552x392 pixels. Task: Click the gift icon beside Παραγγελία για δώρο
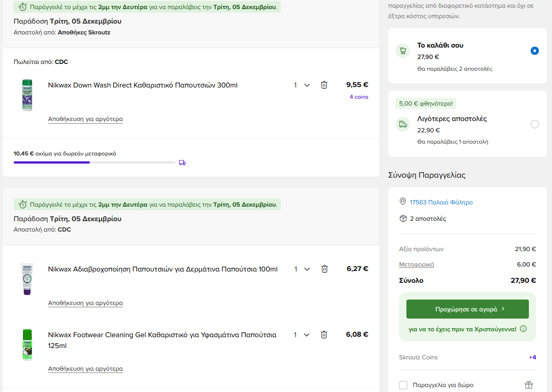[528, 385]
